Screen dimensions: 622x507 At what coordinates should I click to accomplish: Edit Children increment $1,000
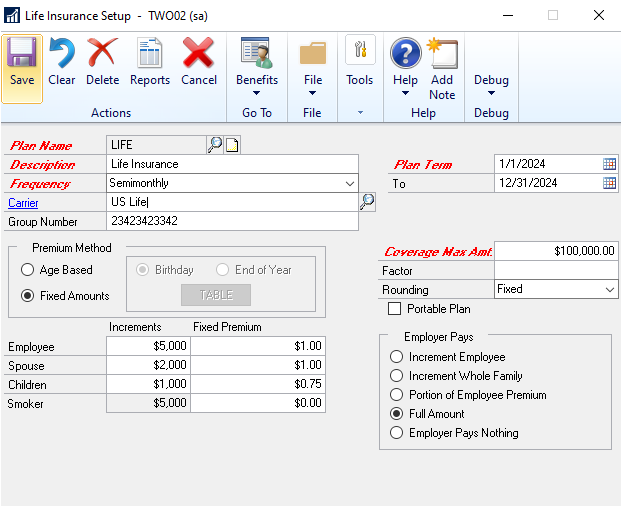(x=148, y=384)
